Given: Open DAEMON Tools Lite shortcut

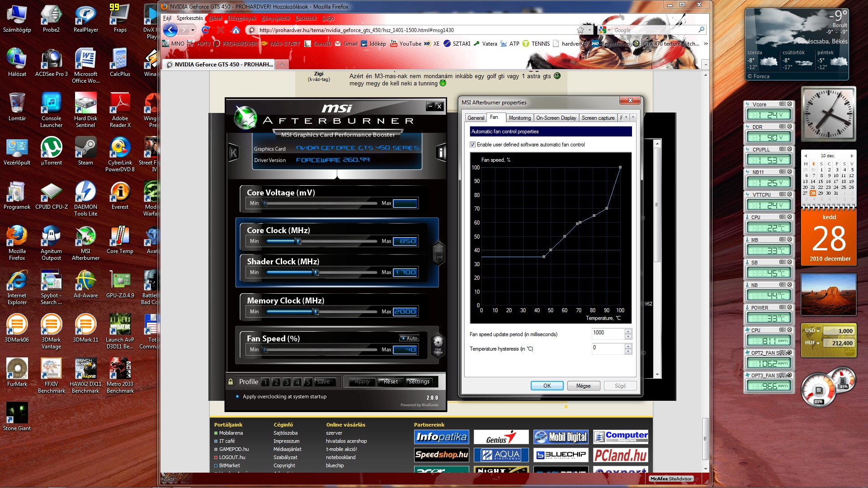Looking at the screenshot, I should coord(85,199).
